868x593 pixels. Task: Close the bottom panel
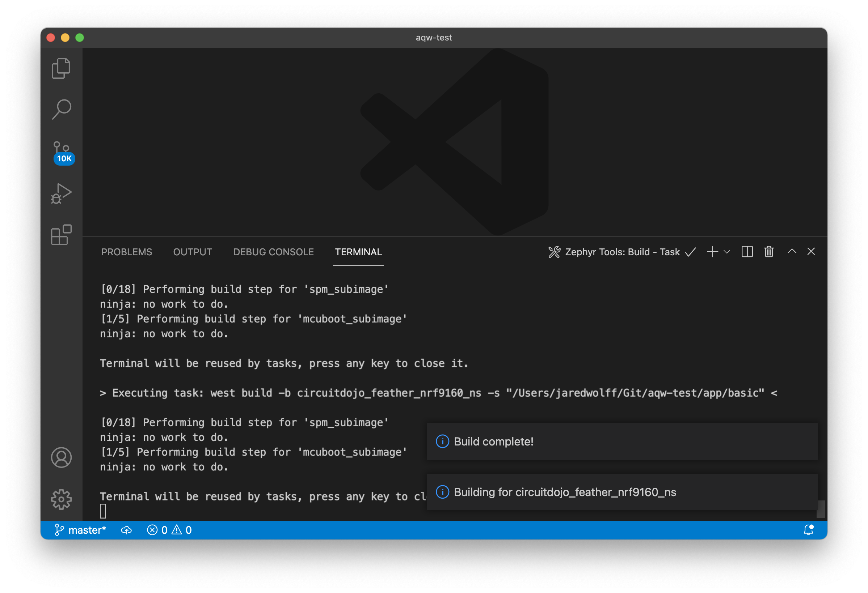(811, 252)
